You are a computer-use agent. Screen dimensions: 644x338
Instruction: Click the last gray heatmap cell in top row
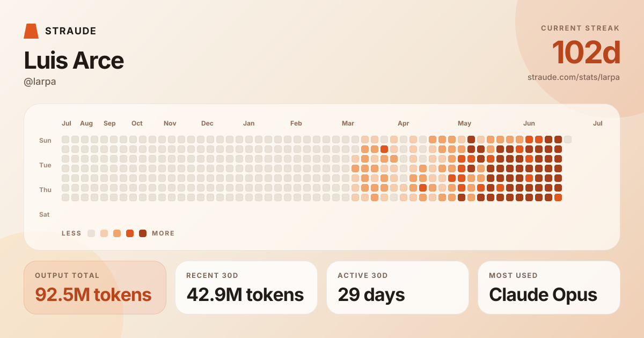[568, 139]
